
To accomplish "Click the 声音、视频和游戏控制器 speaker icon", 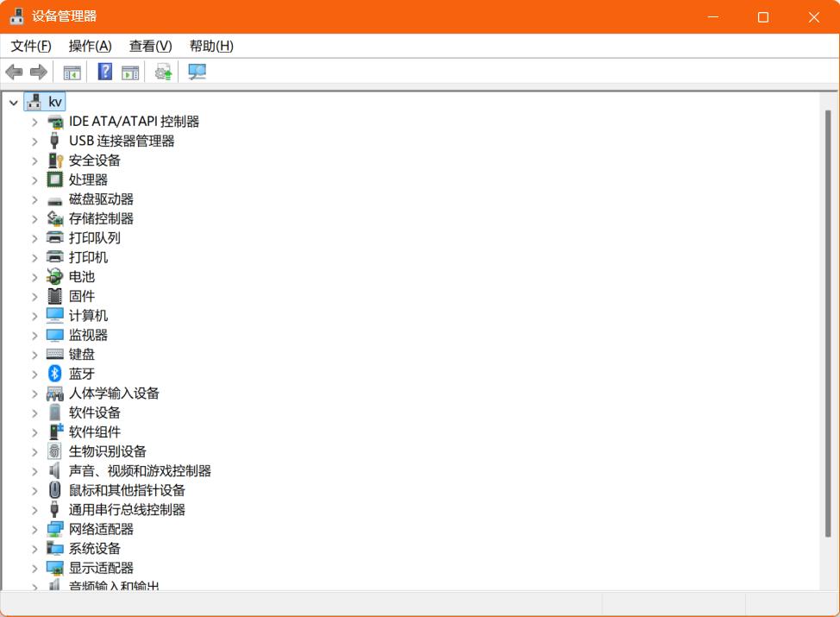I will tap(54, 470).
